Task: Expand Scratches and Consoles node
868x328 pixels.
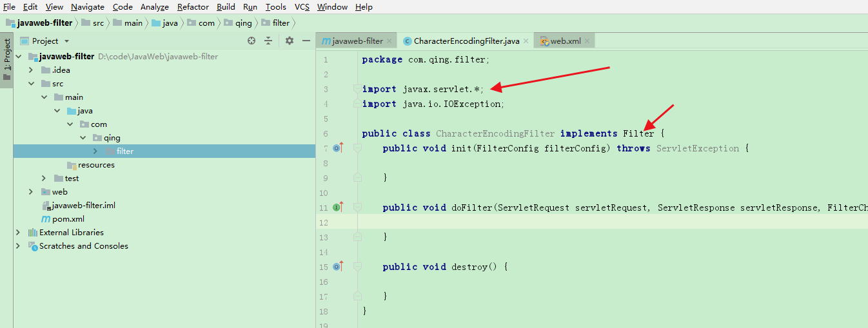Action: (18, 246)
